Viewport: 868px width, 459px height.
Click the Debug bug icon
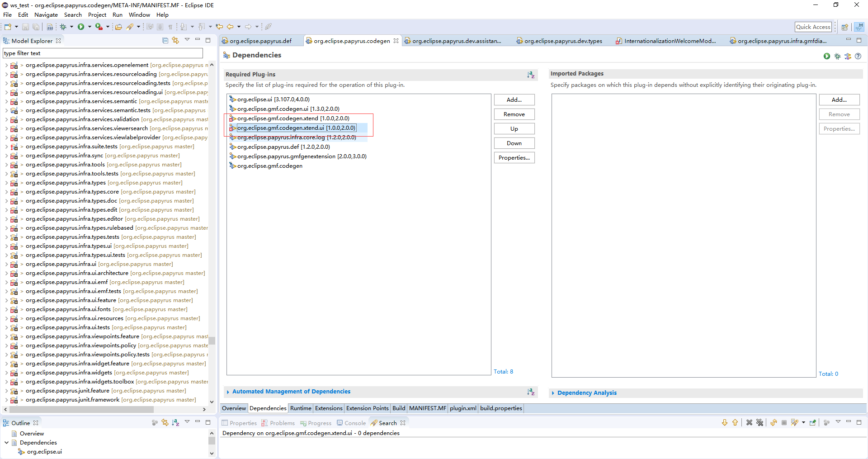point(63,27)
